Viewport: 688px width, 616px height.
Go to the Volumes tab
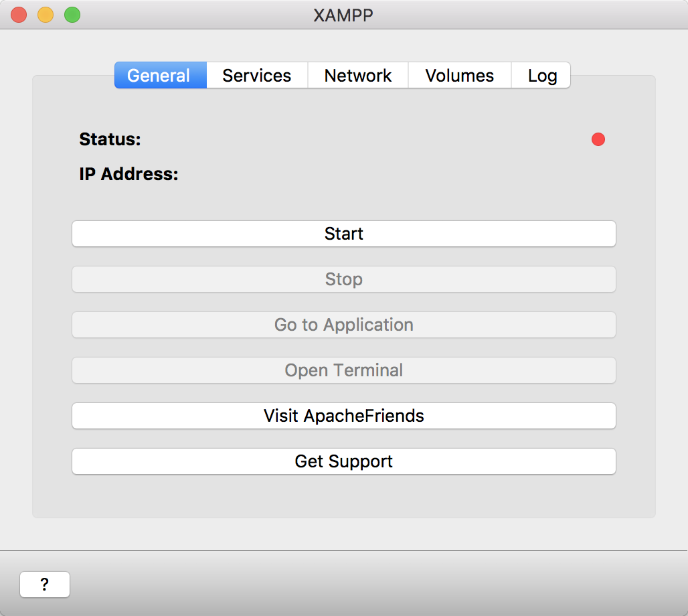pos(460,76)
